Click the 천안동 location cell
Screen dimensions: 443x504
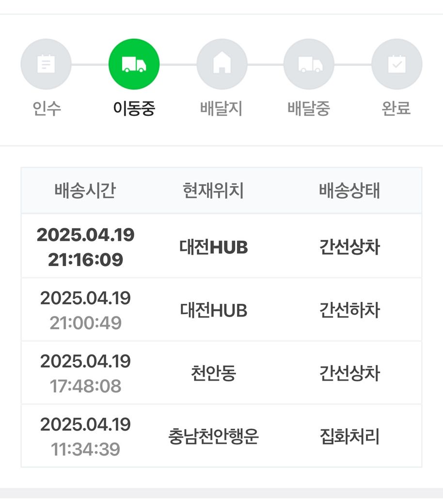coord(213,374)
